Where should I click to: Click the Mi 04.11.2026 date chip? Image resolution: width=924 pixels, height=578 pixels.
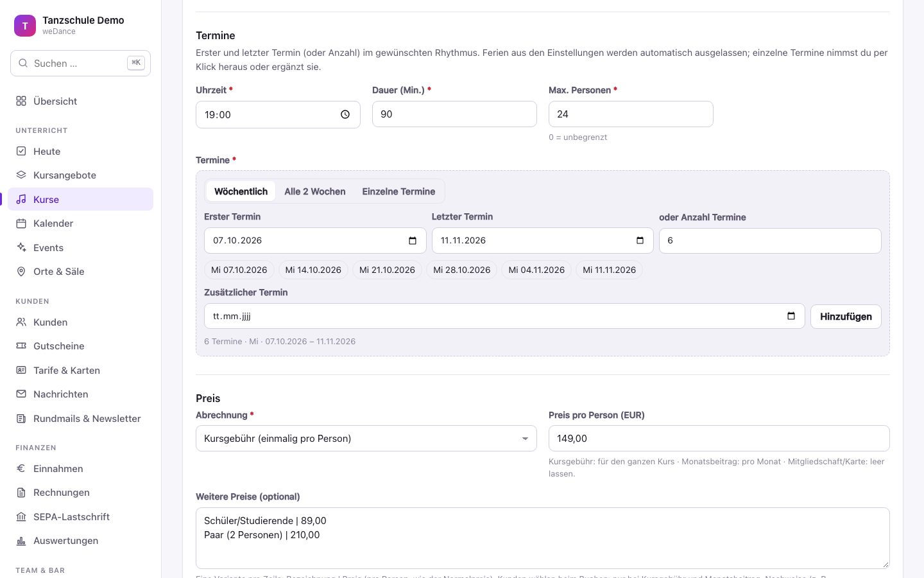pyautogui.click(x=536, y=270)
